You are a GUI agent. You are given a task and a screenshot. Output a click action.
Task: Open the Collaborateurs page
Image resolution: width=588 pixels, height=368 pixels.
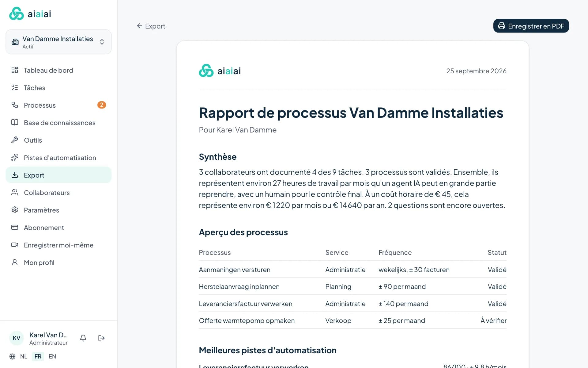click(58, 193)
